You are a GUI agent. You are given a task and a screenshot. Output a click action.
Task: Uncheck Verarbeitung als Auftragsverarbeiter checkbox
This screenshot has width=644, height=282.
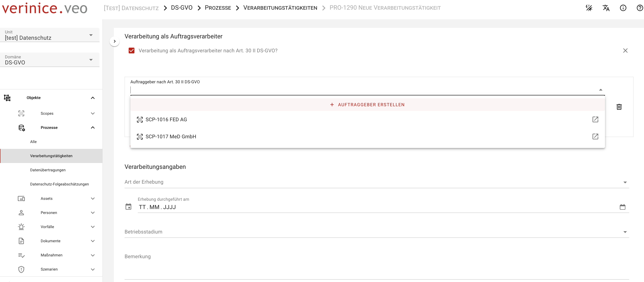132,51
